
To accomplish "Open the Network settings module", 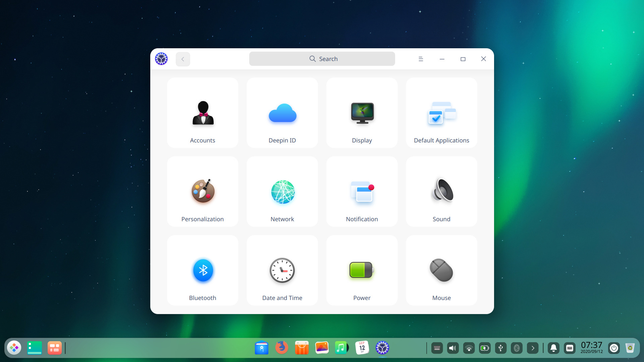I will (282, 191).
